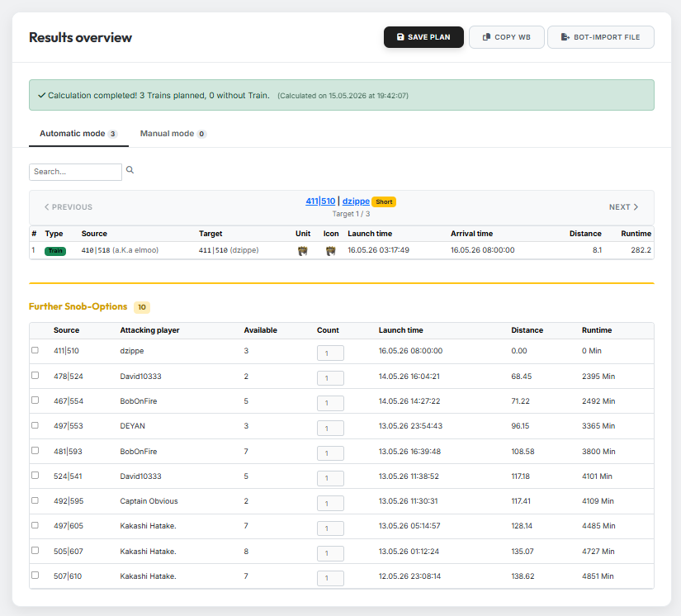Click the Further Snob-Options count badge 10
The width and height of the screenshot is (681, 616).
142,307
